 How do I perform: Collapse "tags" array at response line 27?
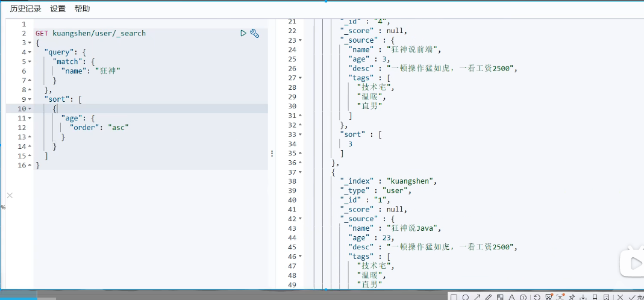pos(300,78)
